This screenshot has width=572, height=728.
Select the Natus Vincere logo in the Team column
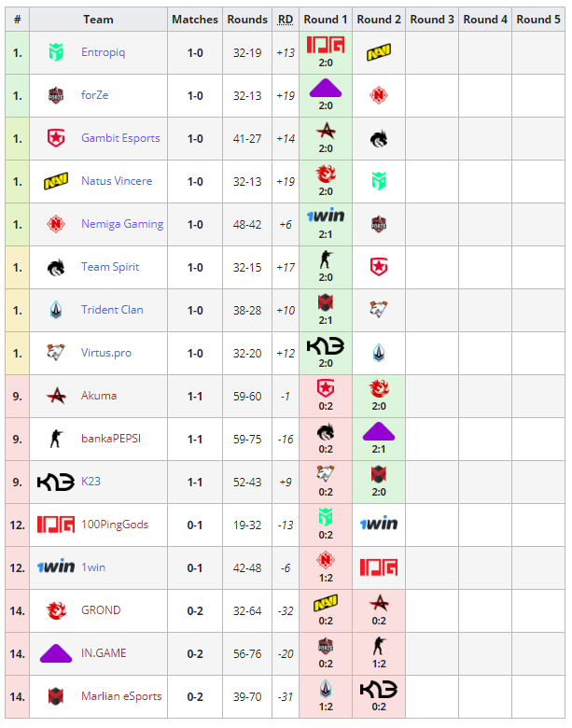point(56,181)
